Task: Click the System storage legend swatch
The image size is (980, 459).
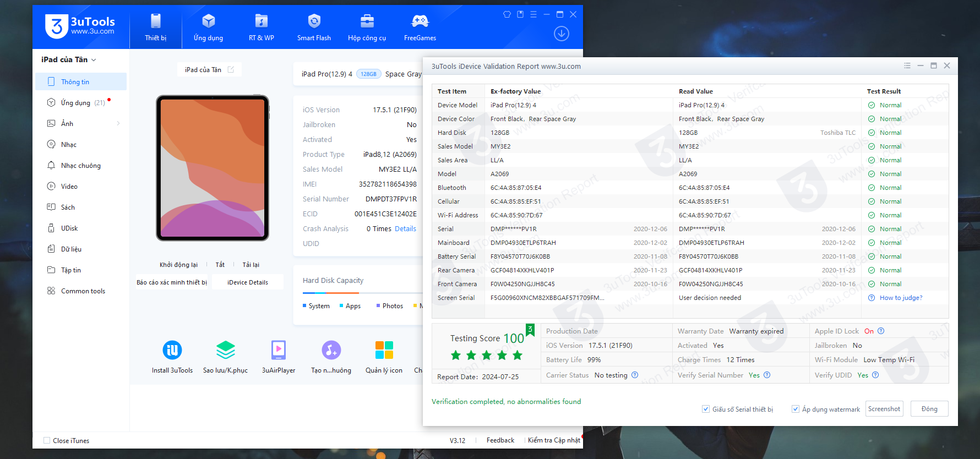Action: (304, 305)
